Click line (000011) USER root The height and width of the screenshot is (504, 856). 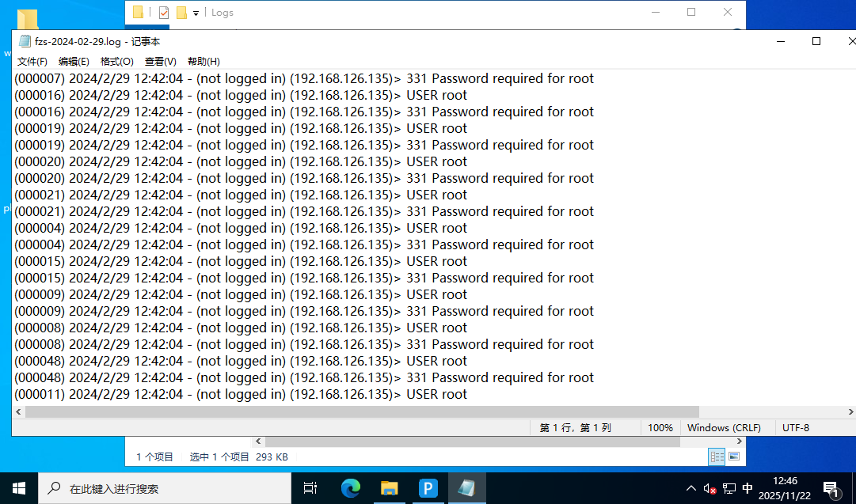click(x=241, y=394)
